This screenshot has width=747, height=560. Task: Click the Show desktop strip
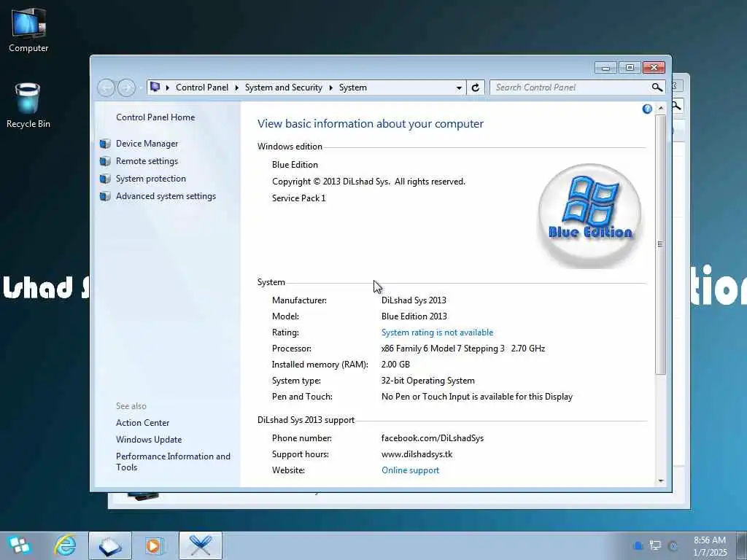[742, 545]
